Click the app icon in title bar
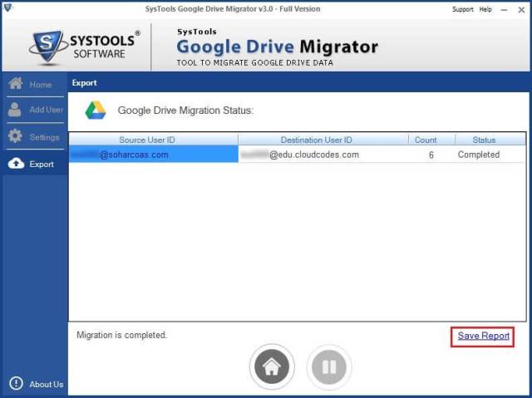532x398 pixels. point(7,7)
